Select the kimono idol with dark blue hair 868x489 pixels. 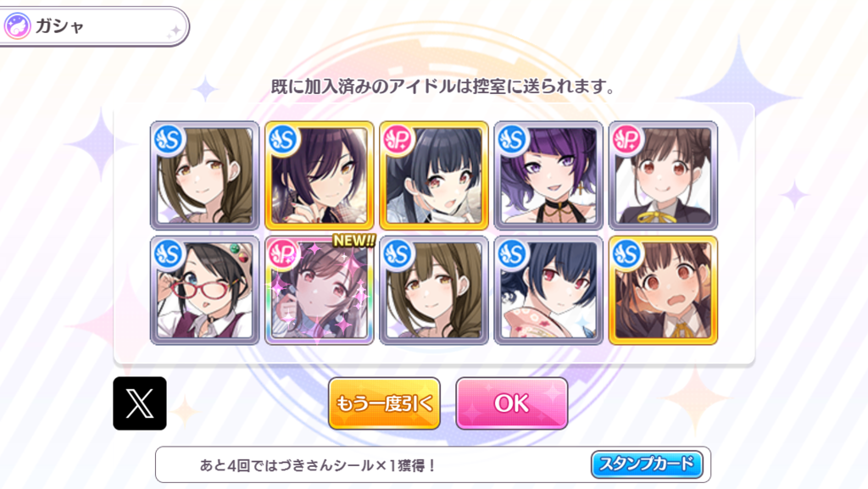(x=548, y=291)
